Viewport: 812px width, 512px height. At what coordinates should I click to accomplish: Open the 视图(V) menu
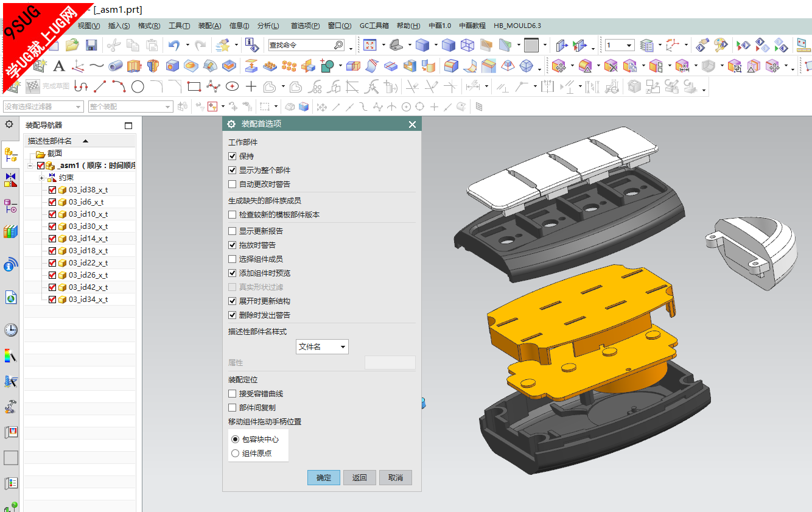pos(89,26)
